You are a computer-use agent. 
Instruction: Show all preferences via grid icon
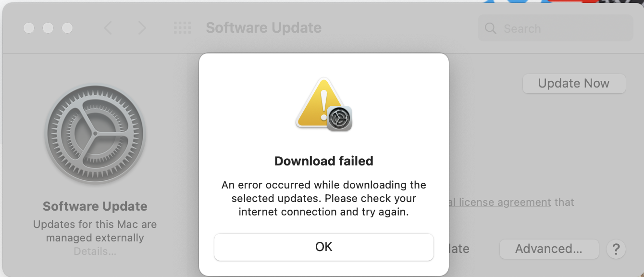(x=182, y=28)
